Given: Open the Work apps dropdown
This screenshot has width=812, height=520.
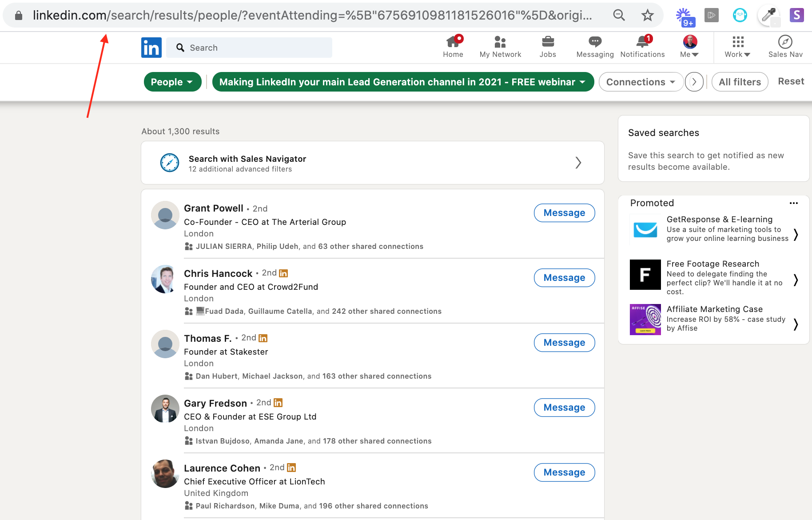Looking at the screenshot, I should (738, 47).
